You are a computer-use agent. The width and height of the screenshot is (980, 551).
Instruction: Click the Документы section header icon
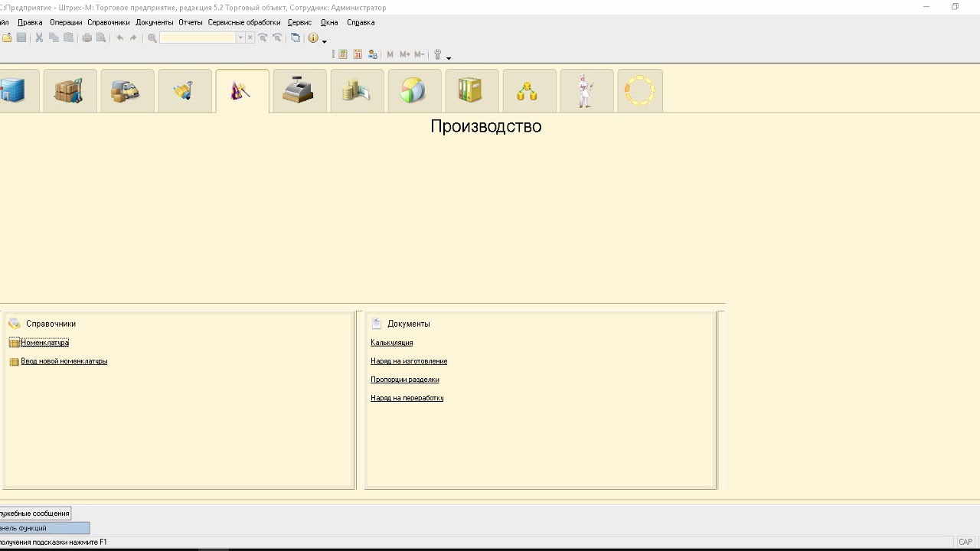click(377, 324)
